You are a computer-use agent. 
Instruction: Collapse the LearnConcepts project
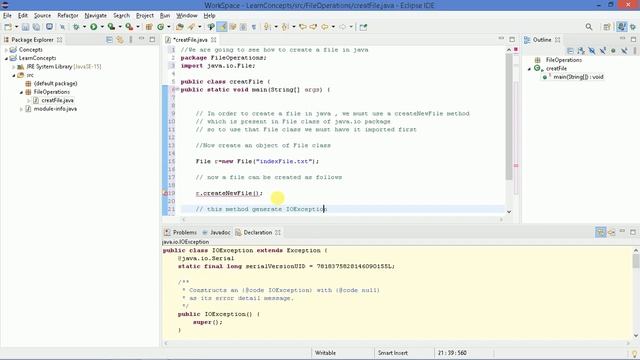[x=6, y=58]
